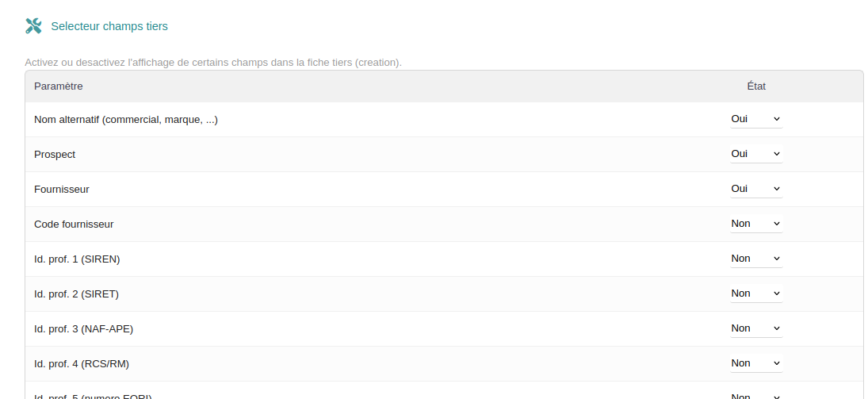Click the "Activez ou desactivez" description text
The width and height of the screenshot is (868, 399).
tap(213, 62)
